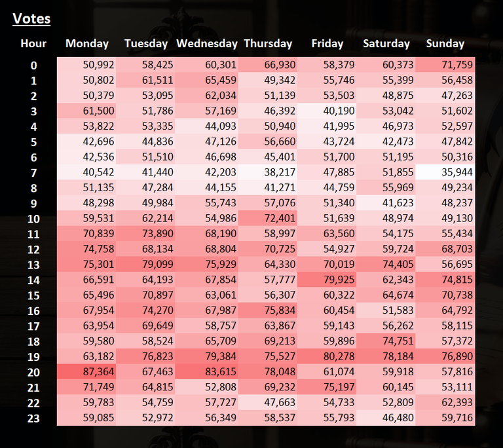The image size is (503, 448).
Task: Select the Saturday column header
Action: pyautogui.click(x=386, y=43)
